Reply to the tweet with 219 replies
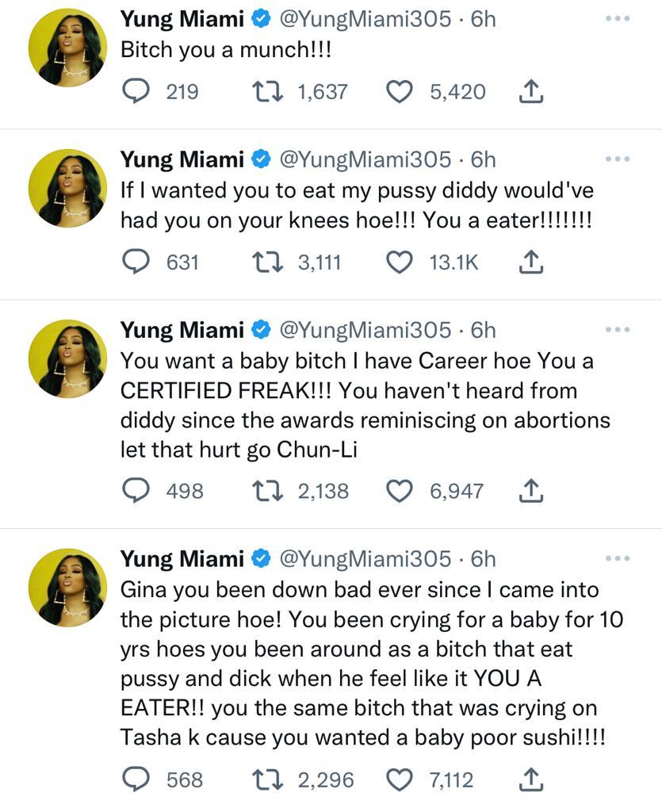 tap(140, 93)
